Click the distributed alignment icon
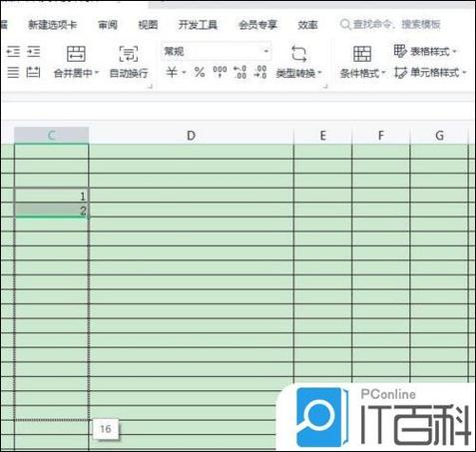The image size is (476, 452). coord(33,72)
